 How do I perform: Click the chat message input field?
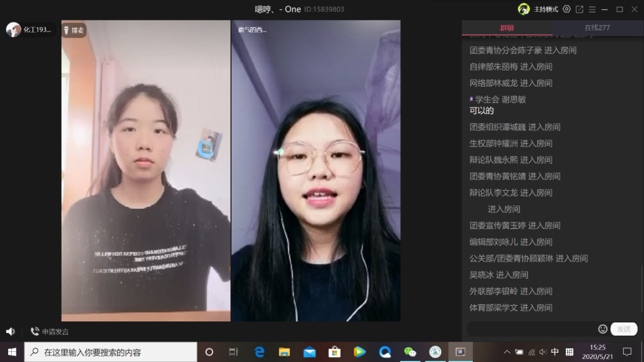(531, 329)
